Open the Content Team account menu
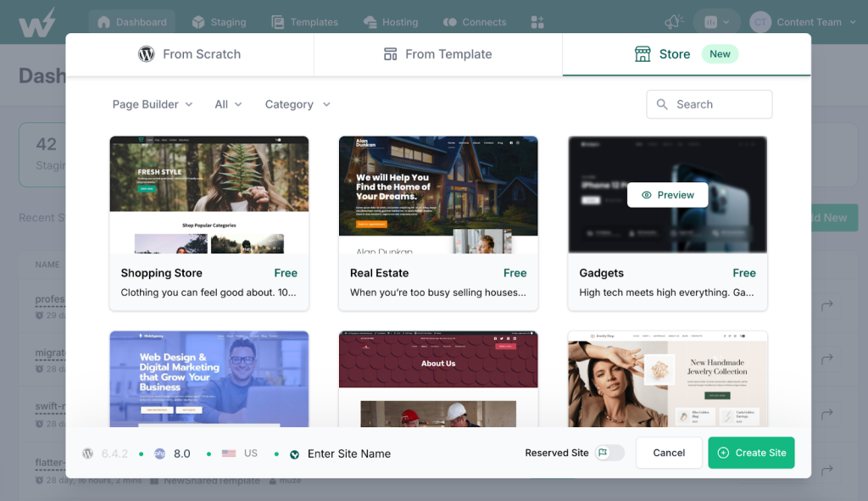This screenshot has height=501, width=868. point(803,22)
